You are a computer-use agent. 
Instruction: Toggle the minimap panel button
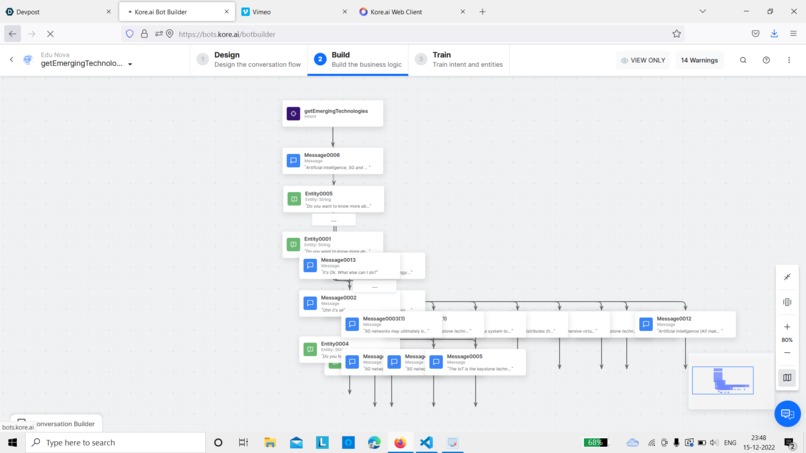(x=787, y=377)
